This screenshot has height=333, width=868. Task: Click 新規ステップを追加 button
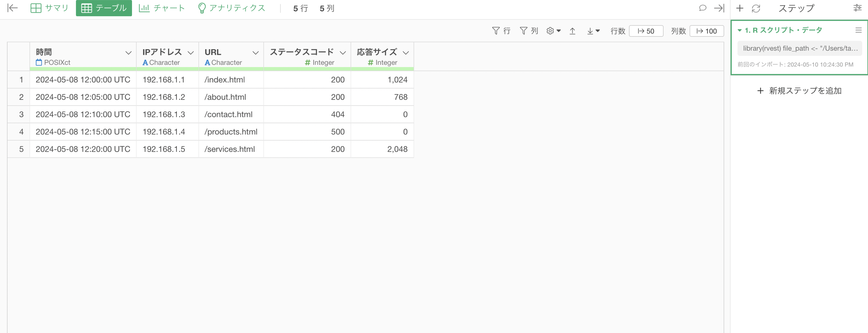pos(799,91)
